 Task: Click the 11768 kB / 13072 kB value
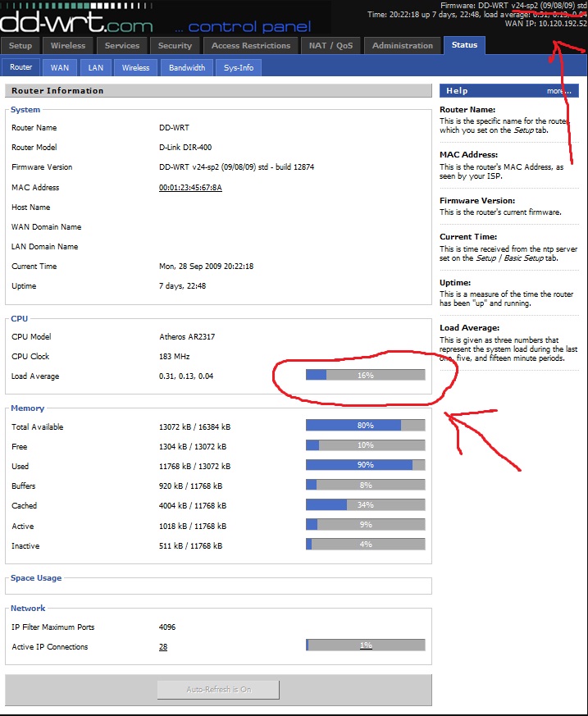click(194, 466)
